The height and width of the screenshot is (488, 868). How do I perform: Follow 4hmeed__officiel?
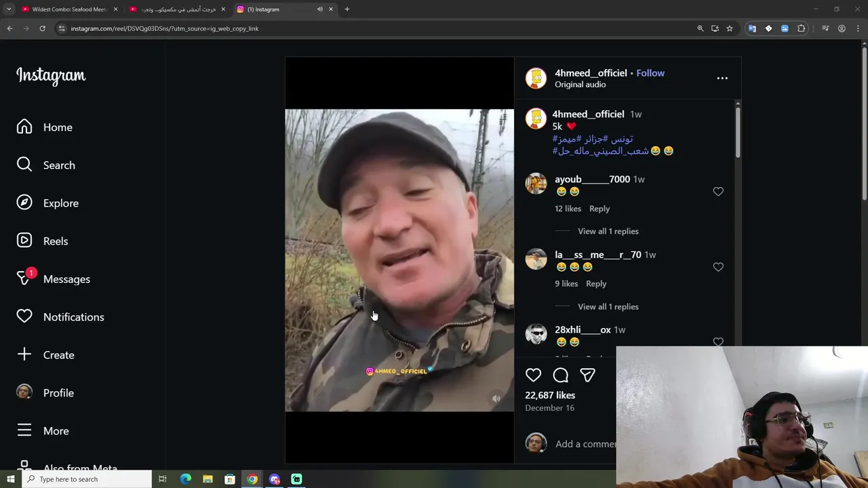pos(650,73)
